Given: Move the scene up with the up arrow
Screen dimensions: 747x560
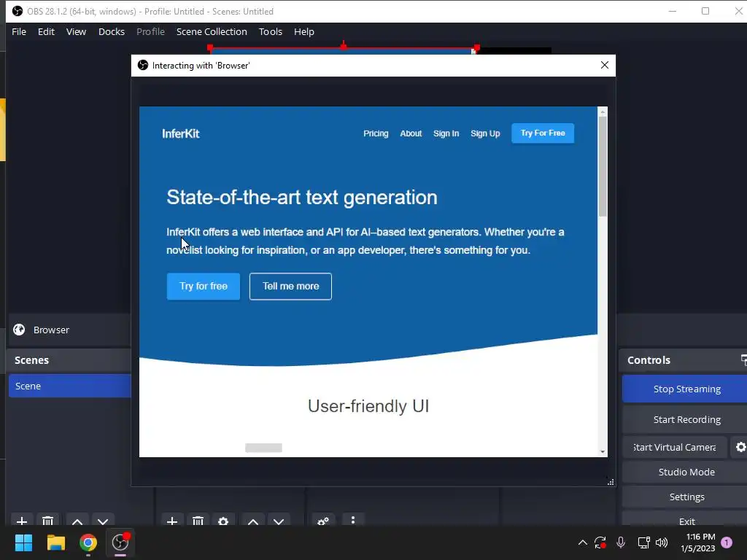Looking at the screenshot, I should point(77,521).
